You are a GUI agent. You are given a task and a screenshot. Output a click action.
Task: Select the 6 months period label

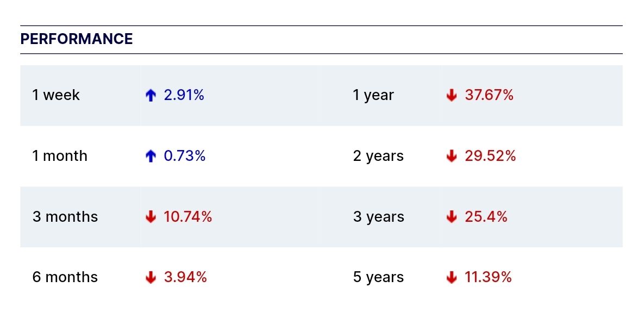click(65, 277)
